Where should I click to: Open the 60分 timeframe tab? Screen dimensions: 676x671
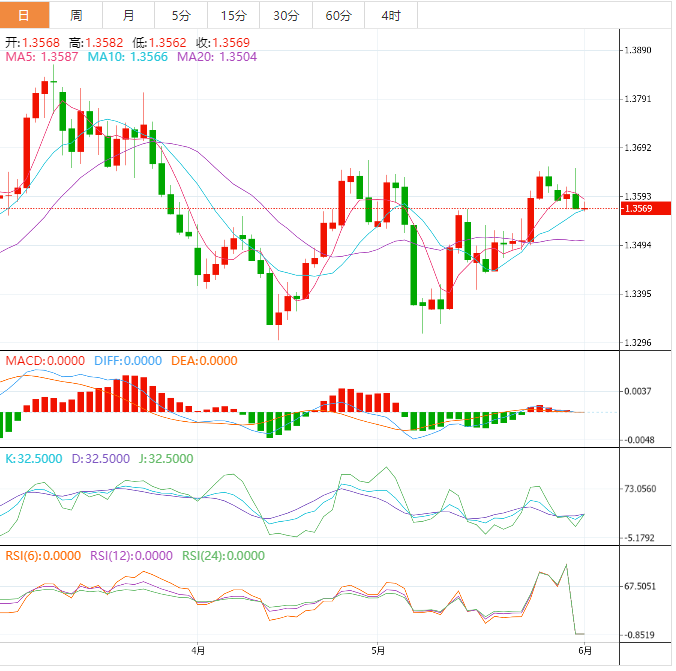pos(339,15)
